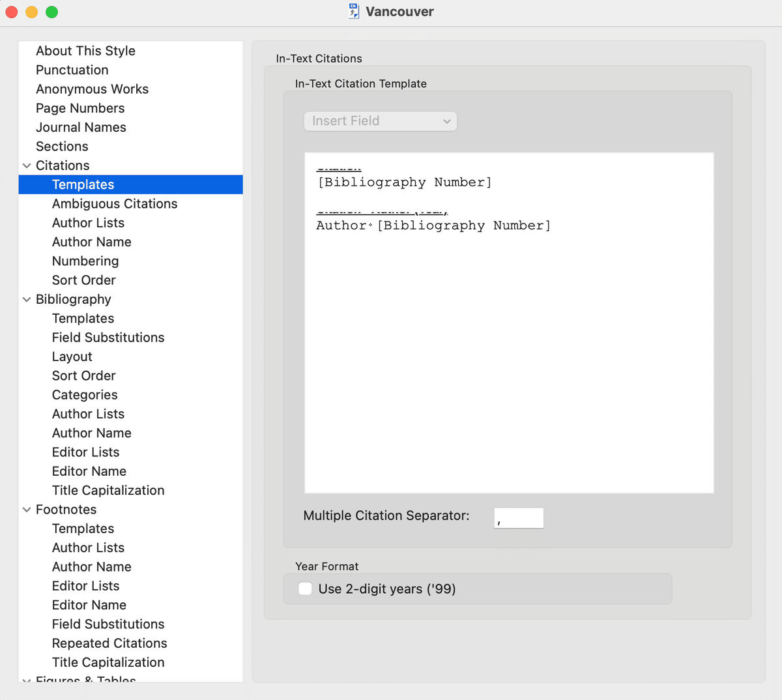Click the Vancouver document icon in title bar
The image size is (782, 700).
pos(354,11)
